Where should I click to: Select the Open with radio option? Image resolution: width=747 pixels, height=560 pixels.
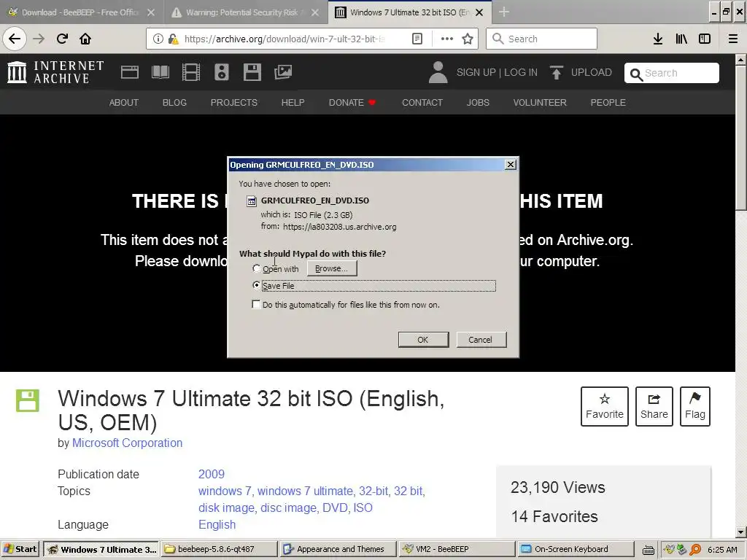(x=256, y=268)
